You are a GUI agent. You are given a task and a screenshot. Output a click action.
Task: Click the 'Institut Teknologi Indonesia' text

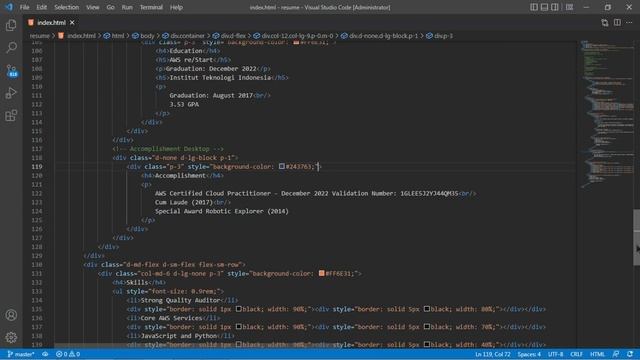(220, 78)
